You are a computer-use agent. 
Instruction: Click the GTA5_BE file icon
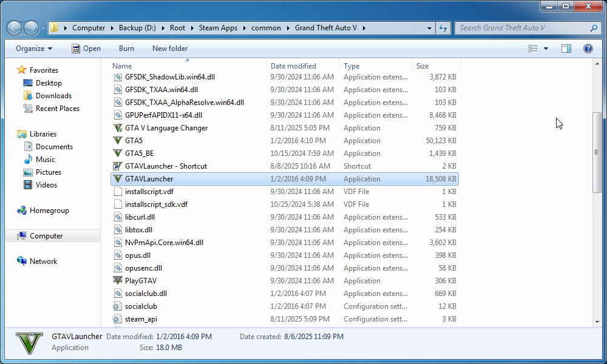(118, 153)
